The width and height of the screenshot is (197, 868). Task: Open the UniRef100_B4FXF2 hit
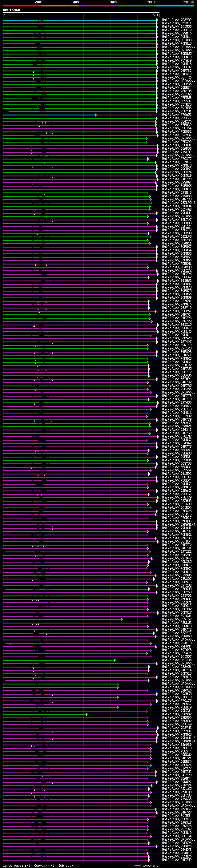[176, 74]
